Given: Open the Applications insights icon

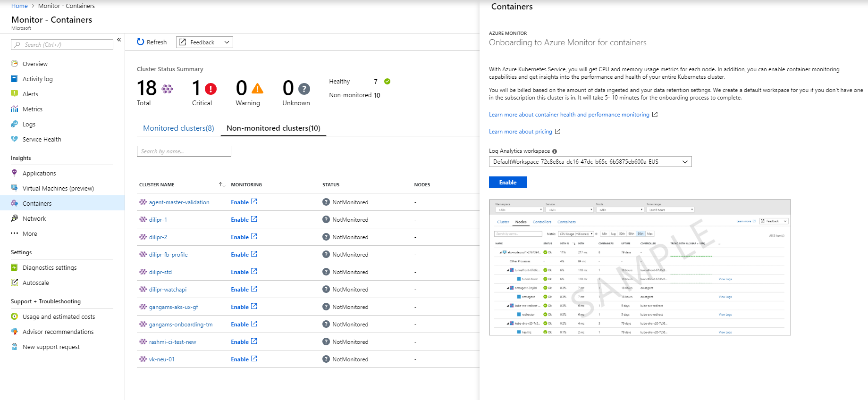Looking at the screenshot, I should pyautogui.click(x=14, y=173).
